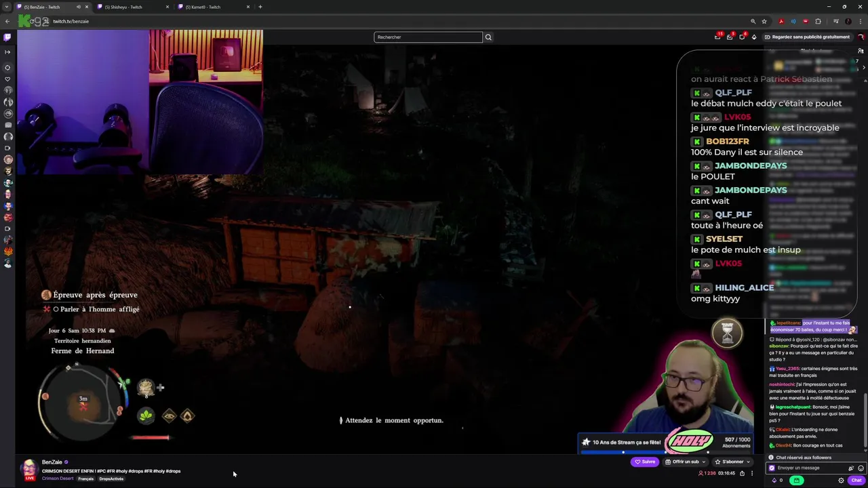Image resolution: width=868 pixels, height=488 pixels.
Task: Click the red pill-shaped extension icon
Action: click(806, 21)
